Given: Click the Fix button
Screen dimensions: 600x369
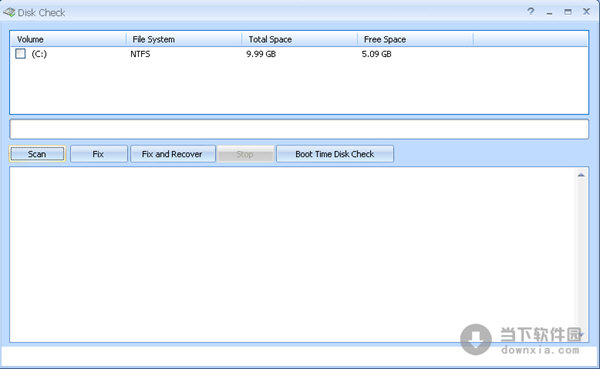Looking at the screenshot, I should click(99, 154).
